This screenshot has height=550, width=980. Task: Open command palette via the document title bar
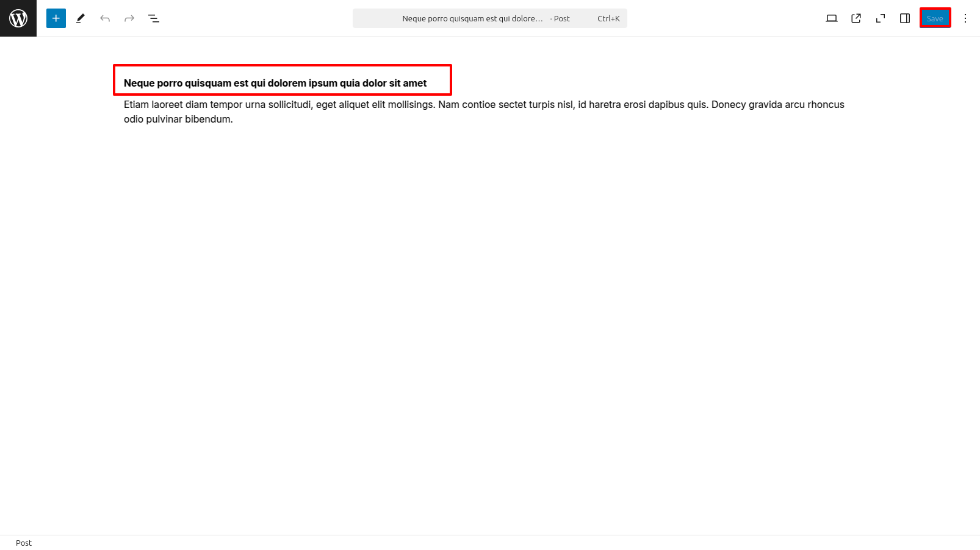472,18
